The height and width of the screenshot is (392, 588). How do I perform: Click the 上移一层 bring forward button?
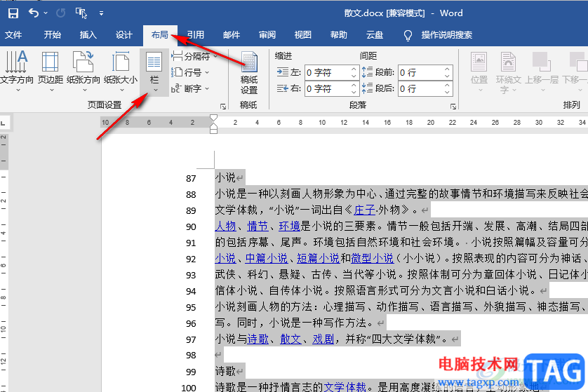pos(541,72)
